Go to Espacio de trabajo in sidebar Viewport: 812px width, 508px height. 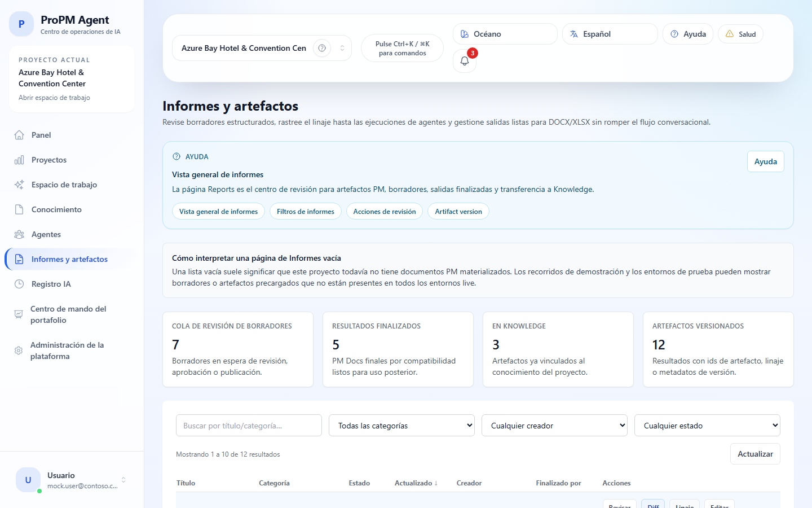coord(64,185)
